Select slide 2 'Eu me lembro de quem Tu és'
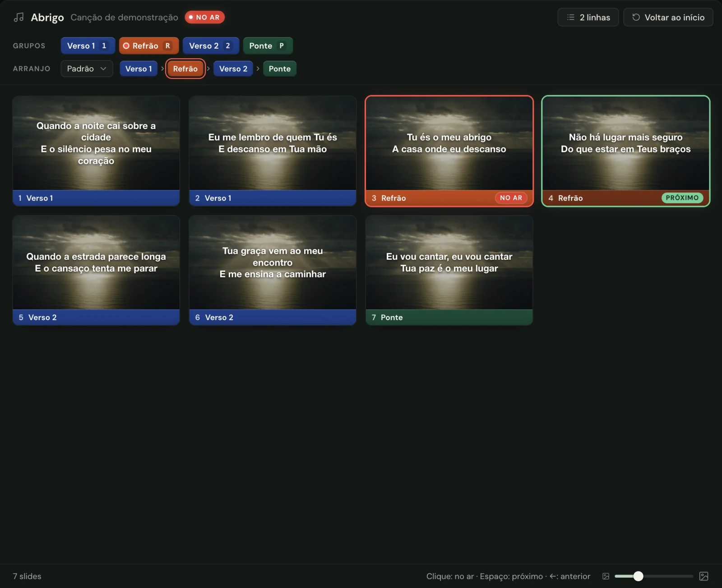722x588 pixels. tap(273, 151)
